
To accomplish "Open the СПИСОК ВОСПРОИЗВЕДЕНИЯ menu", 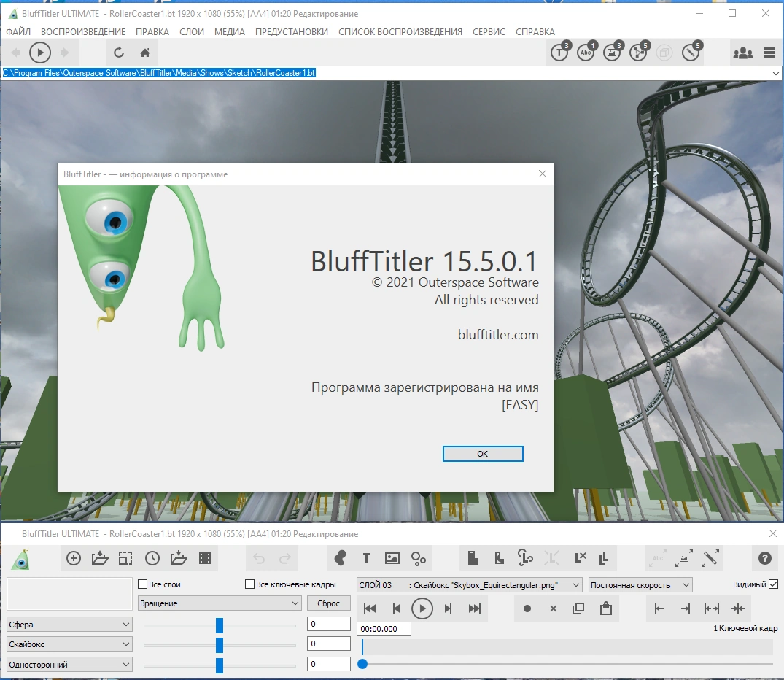I will point(400,32).
